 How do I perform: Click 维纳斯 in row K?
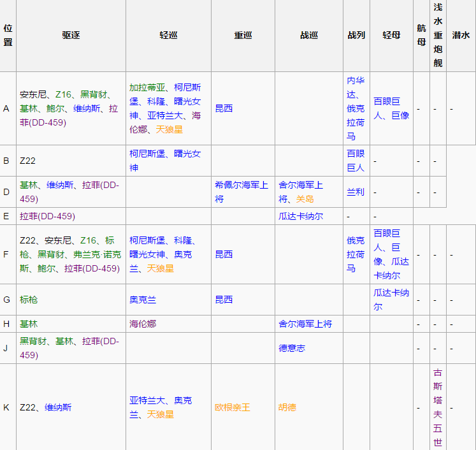point(58,407)
